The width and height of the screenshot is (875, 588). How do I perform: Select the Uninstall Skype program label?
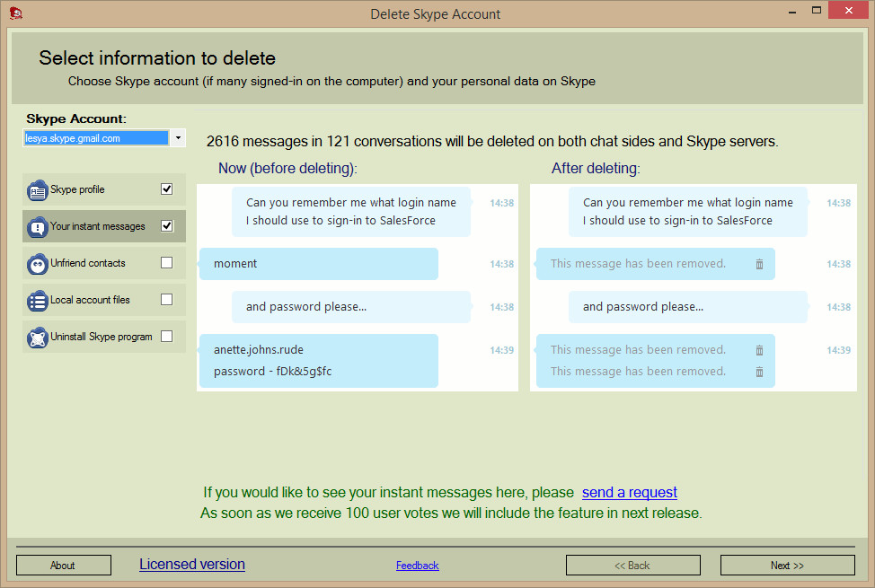point(101,337)
